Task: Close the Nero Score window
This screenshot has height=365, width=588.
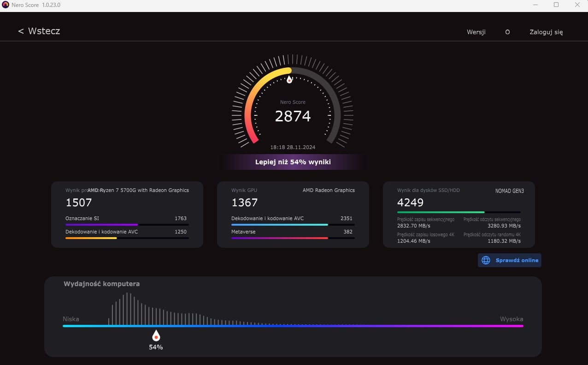Action: tap(577, 5)
